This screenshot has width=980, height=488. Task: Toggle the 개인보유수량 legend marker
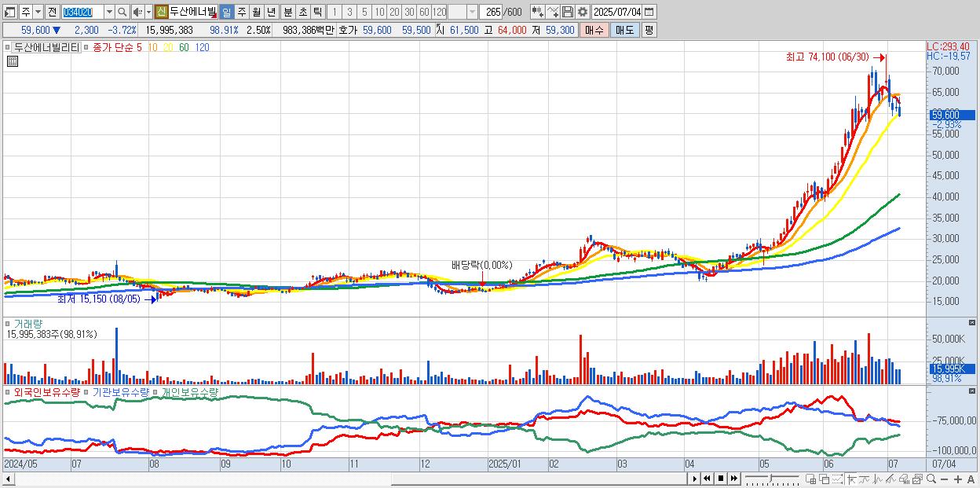click(x=155, y=392)
